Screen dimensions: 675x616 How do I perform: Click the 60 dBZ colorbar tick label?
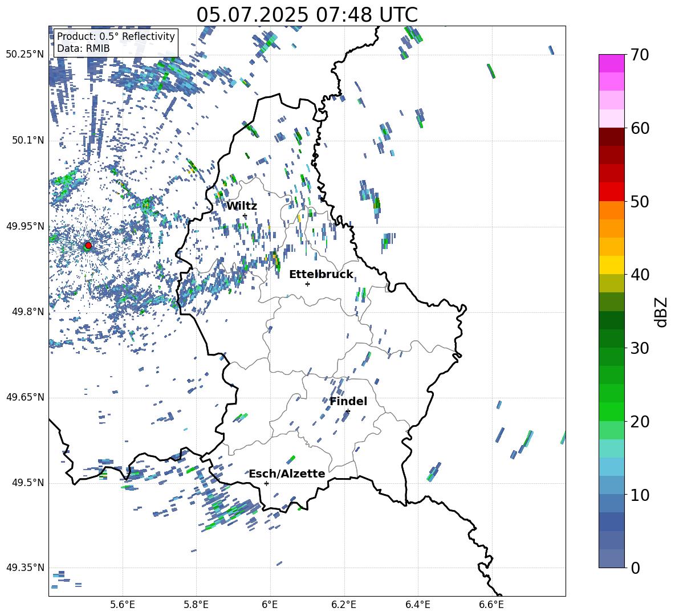tap(640, 128)
